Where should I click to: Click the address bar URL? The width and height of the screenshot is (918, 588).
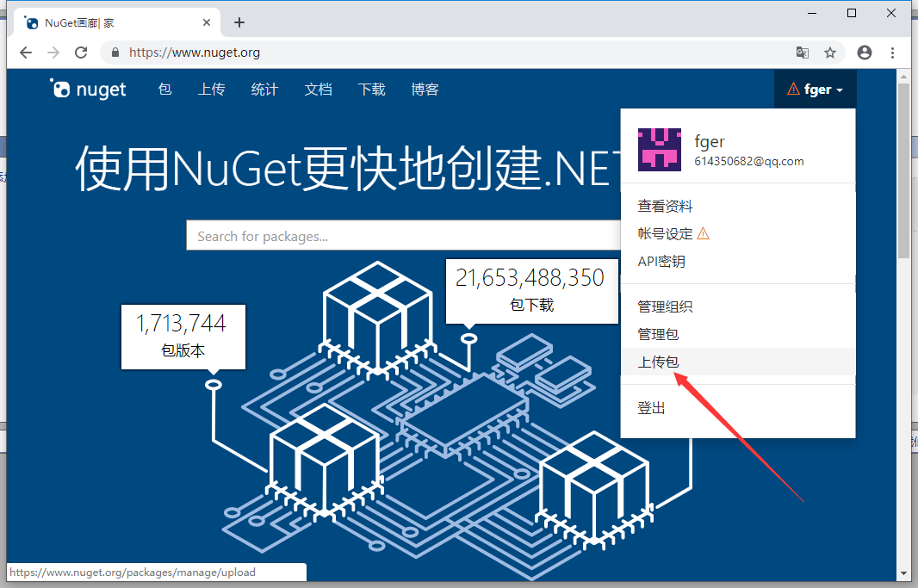195,53
